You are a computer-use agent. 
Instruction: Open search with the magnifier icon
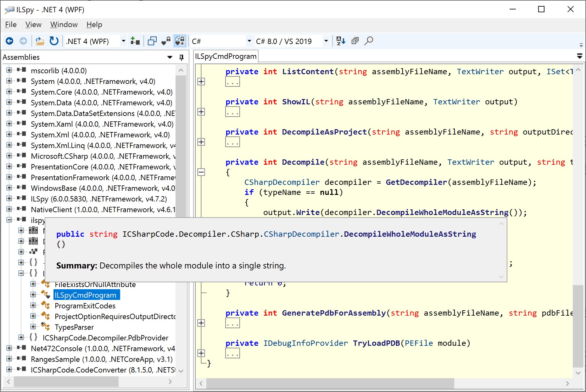[369, 41]
